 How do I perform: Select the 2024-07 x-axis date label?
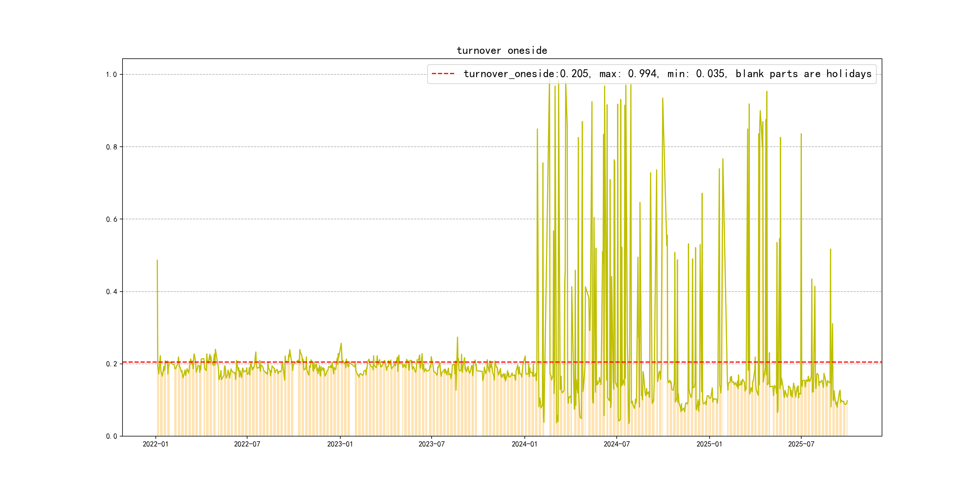[x=616, y=444]
